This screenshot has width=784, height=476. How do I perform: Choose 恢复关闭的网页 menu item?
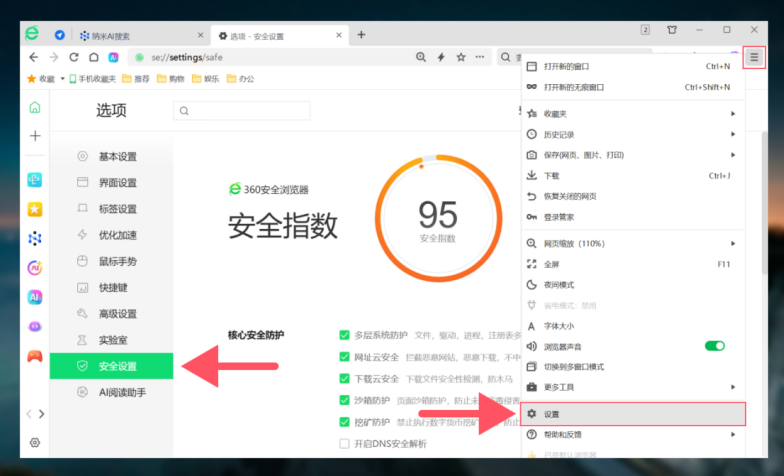coord(633,196)
